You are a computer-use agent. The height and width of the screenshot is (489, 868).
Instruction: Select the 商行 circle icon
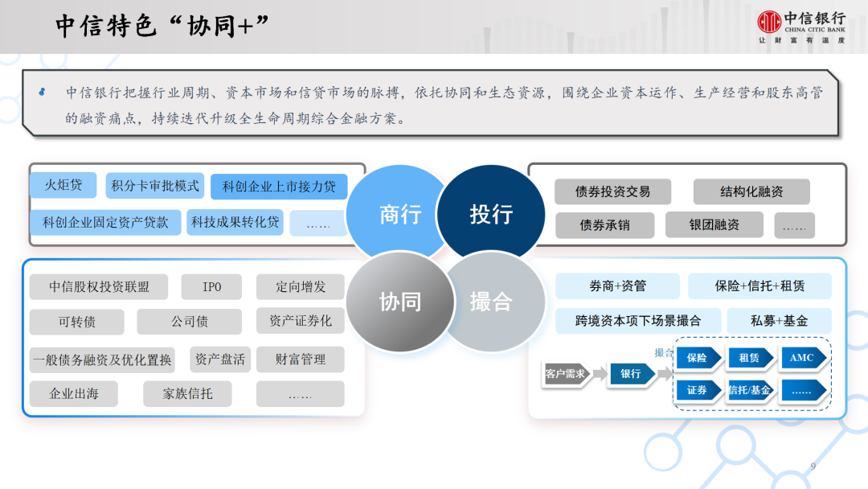pos(399,212)
